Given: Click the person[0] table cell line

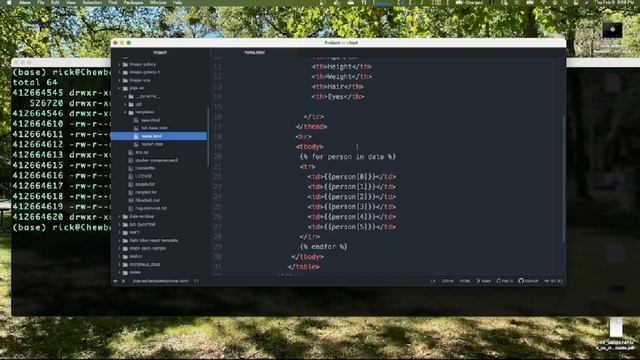Looking at the screenshot, I should (x=351, y=177).
